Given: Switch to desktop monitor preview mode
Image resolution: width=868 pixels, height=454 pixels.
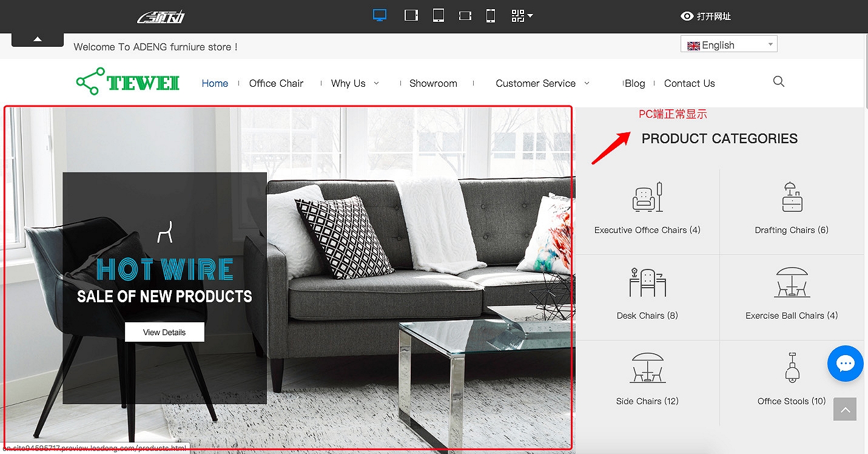Looking at the screenshot, I should [380, 16].
